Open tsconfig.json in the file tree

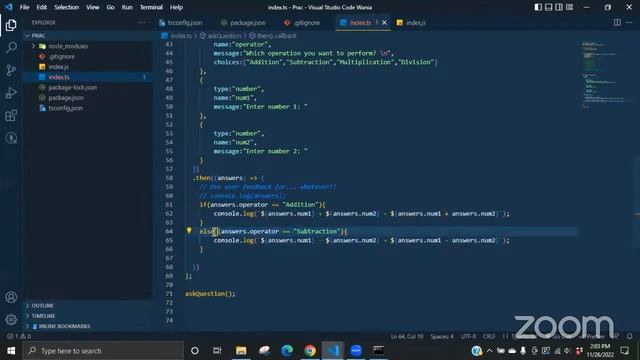65,108
